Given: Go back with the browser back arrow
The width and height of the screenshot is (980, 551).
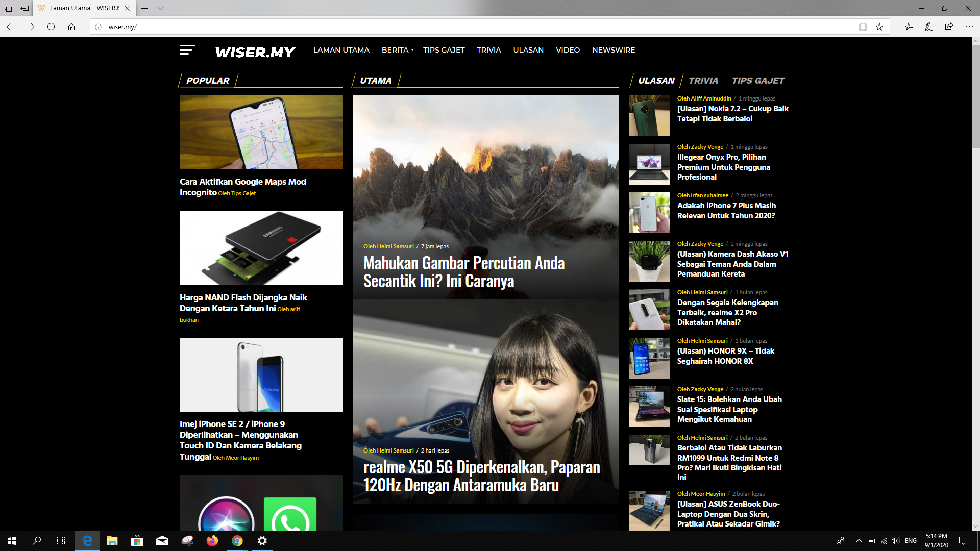Looking at the screenshot, I should pos(11,27).
